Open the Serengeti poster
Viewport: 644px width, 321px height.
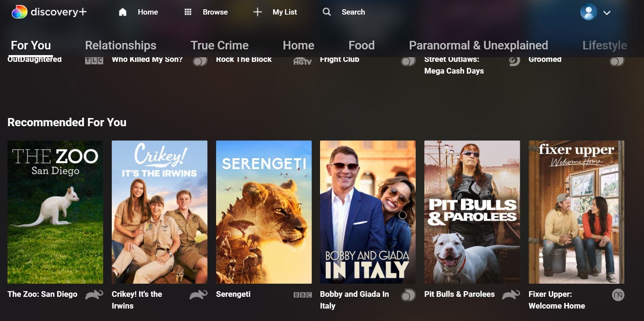264,212
